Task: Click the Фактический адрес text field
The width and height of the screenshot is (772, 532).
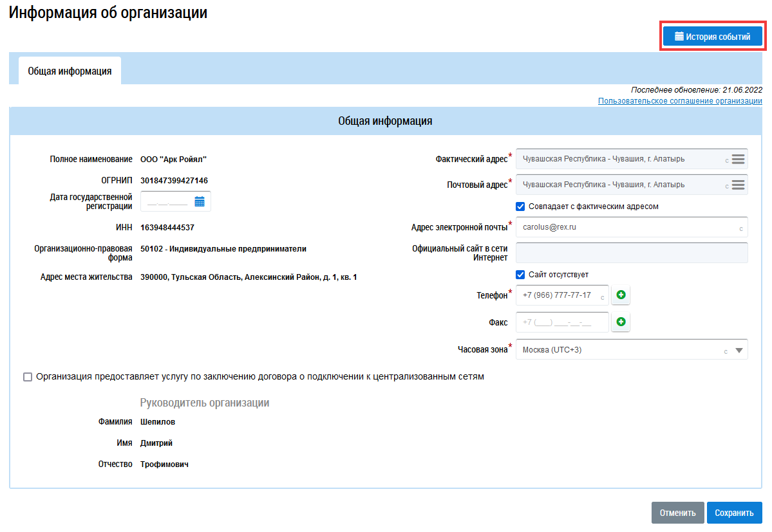Action: pyautogui.click(x=618, y=160)
